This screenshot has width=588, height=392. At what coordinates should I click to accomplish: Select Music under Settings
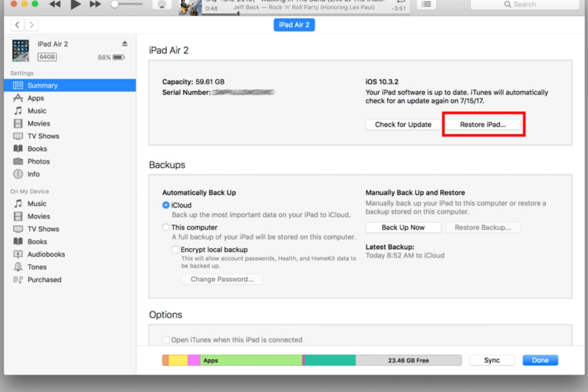pos(37,110)
